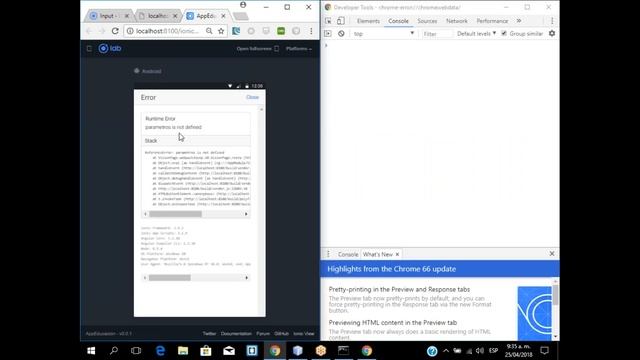Show hidden system tray icons

pyautogui.click(x=446, y=351)
